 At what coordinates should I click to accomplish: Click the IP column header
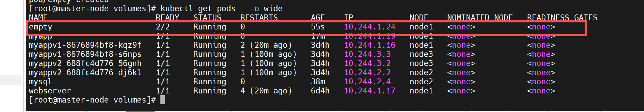coord(349,17)
